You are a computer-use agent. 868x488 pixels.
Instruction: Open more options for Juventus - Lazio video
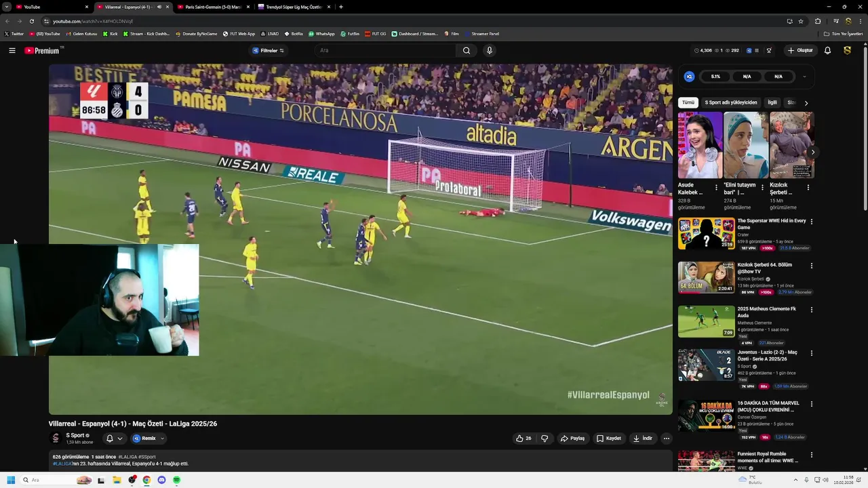[x=811, y=353]
